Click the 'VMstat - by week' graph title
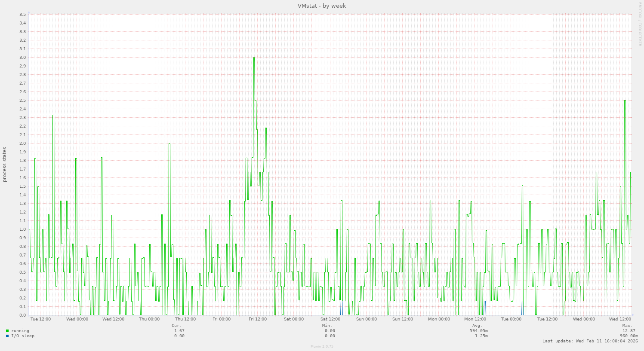Viewport: 644px width, 351px height. pyautogui.click(x=322, y=6)
